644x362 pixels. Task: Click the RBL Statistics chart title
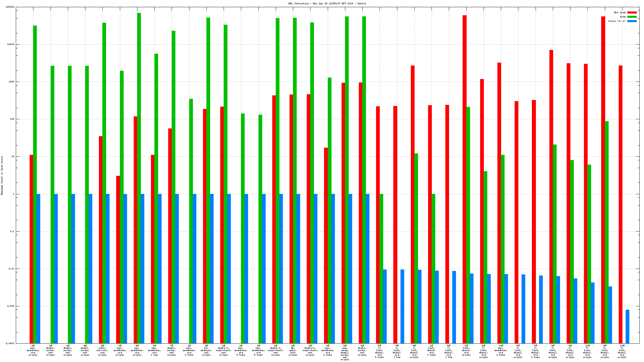327,3
